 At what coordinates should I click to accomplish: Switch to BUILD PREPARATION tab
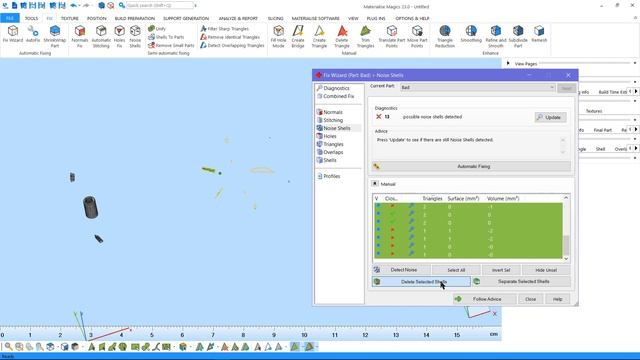(x=135, y=18)
